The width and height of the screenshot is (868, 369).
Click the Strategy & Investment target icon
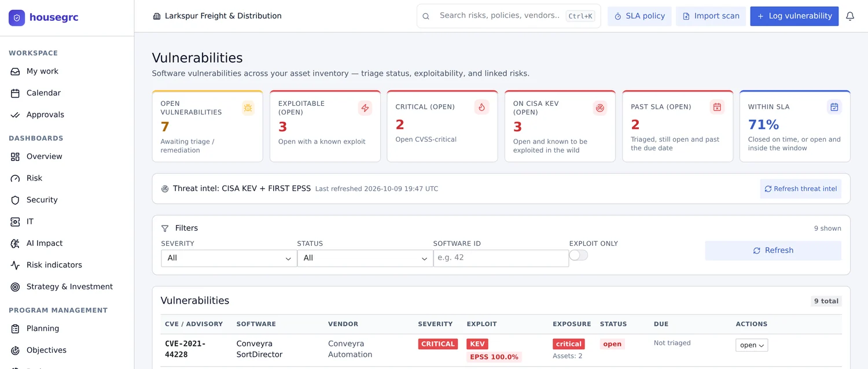(x=16, y=287)
